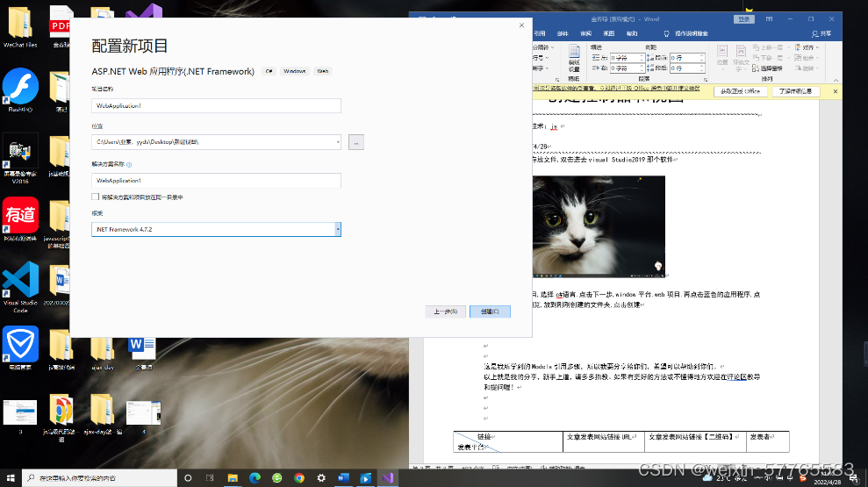868x487 pixels.
Task: Open the Word line numbers dropdown
Action: [541, 58]
